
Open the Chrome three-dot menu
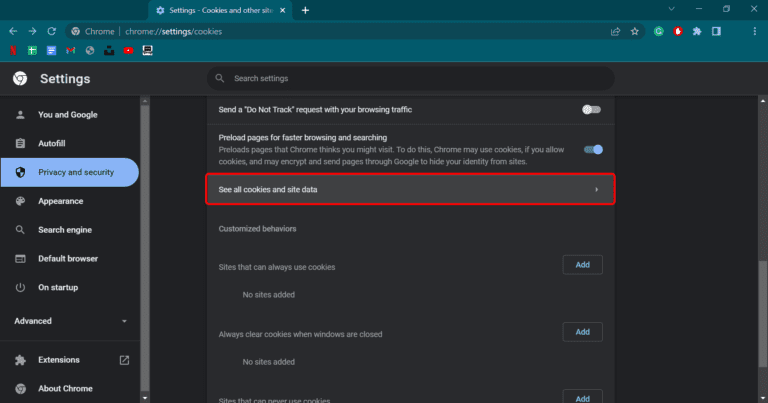pyautogui.click(x=753, y=31)
